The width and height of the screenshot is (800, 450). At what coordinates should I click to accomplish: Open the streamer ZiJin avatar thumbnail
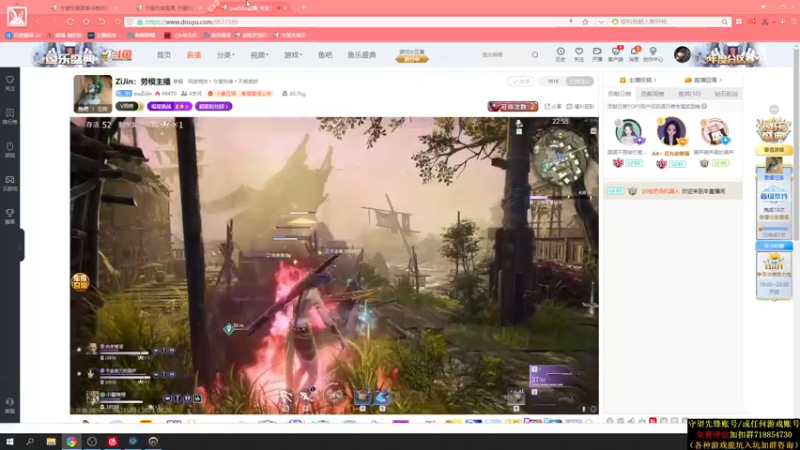click(x=92, y=94)
